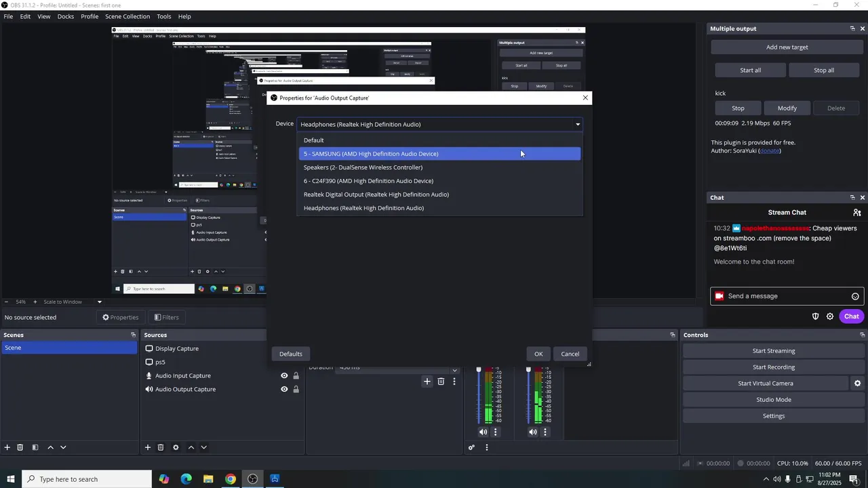The height and width of the screenshot is (488, 868).
Task: Open advanced audio properties gears icon
Action: point(471,447)
